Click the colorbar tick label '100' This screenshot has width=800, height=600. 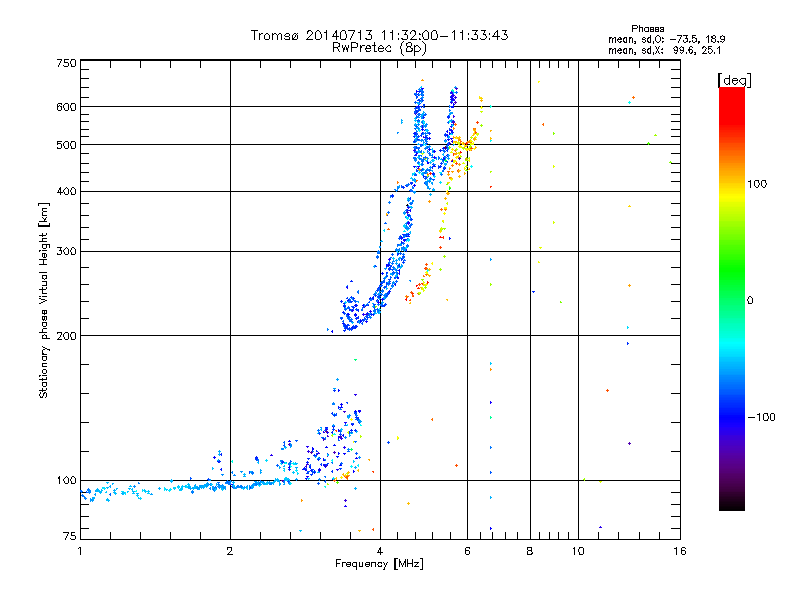[x=757, y=184]
